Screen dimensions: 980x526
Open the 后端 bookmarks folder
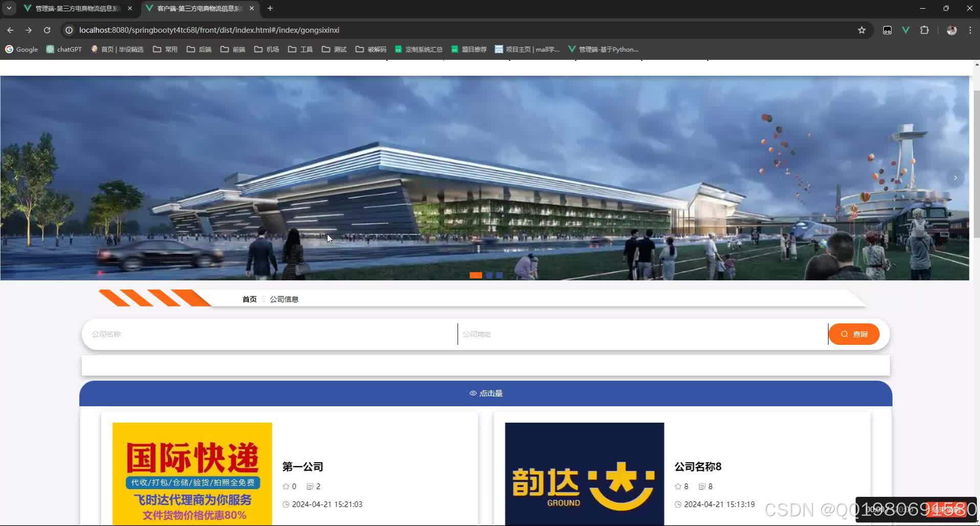(x=198, y=49)
